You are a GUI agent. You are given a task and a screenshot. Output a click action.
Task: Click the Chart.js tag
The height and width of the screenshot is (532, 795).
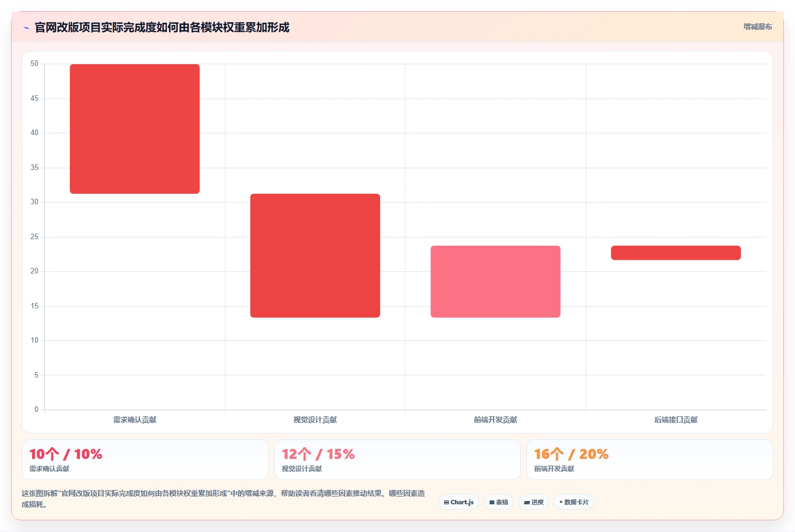tap(459, 502)
